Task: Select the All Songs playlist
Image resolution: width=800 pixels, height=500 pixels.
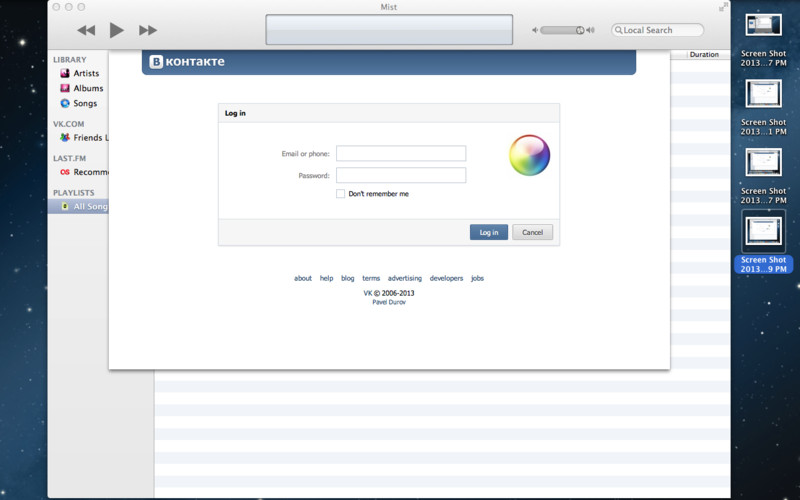Action: pyautogui.click(x=78, y=206)
